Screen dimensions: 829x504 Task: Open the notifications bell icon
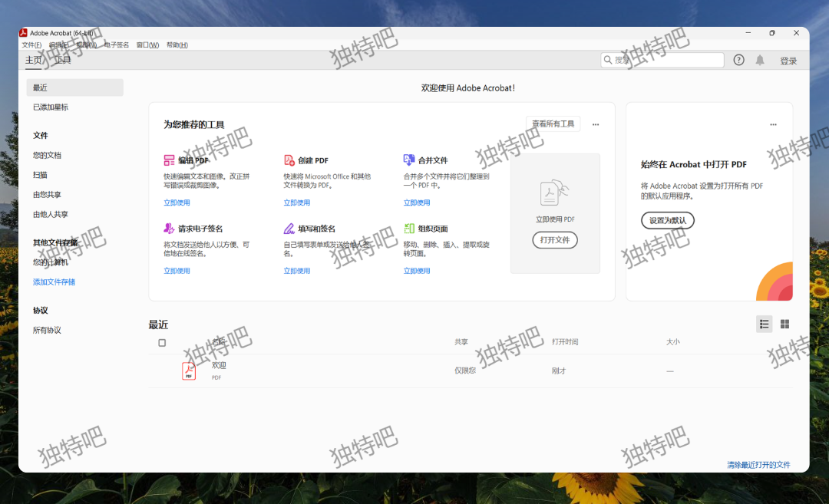(x=760, y=61)
